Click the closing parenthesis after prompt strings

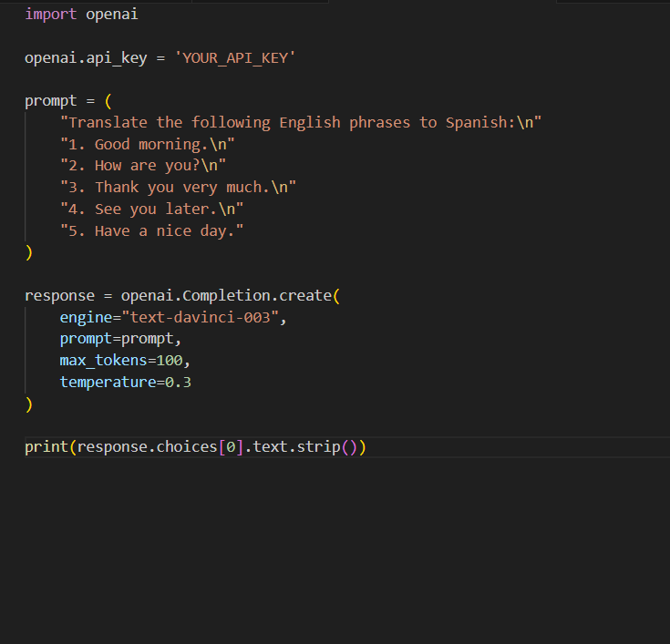(29, 253)
